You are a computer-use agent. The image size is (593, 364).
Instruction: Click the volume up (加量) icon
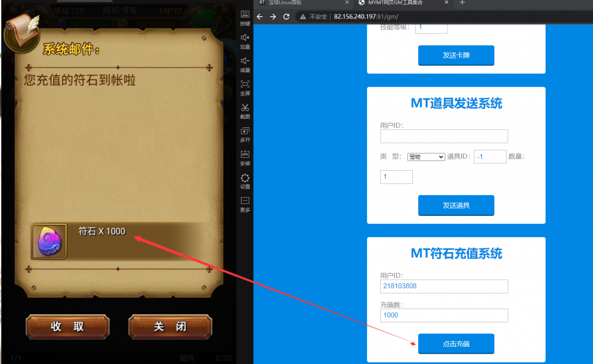pyautogui.click(x=245, y=41)
